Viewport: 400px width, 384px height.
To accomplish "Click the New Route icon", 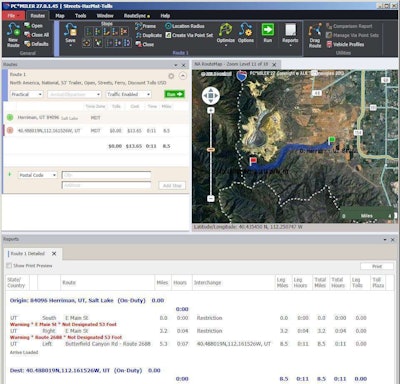I will [13, 34].
